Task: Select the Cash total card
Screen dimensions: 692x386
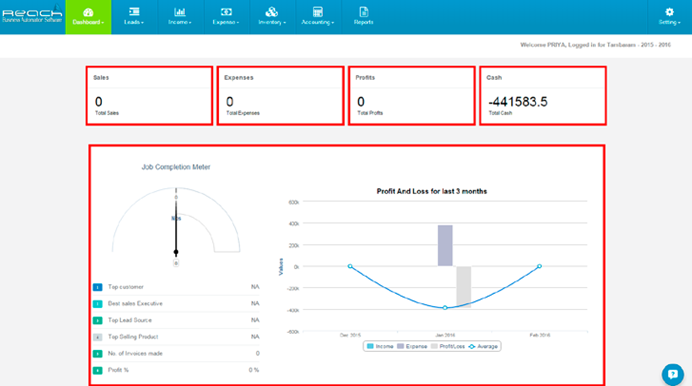Action: coord(543,96)
